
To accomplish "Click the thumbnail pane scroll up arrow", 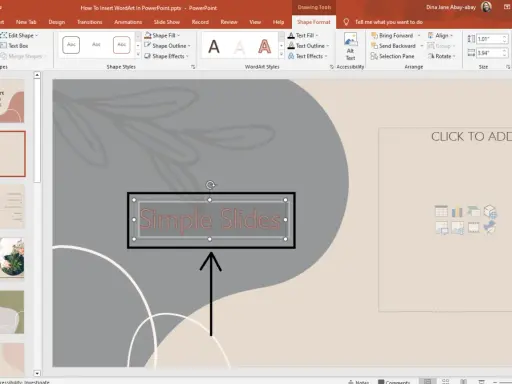I will tap(37, 75).
